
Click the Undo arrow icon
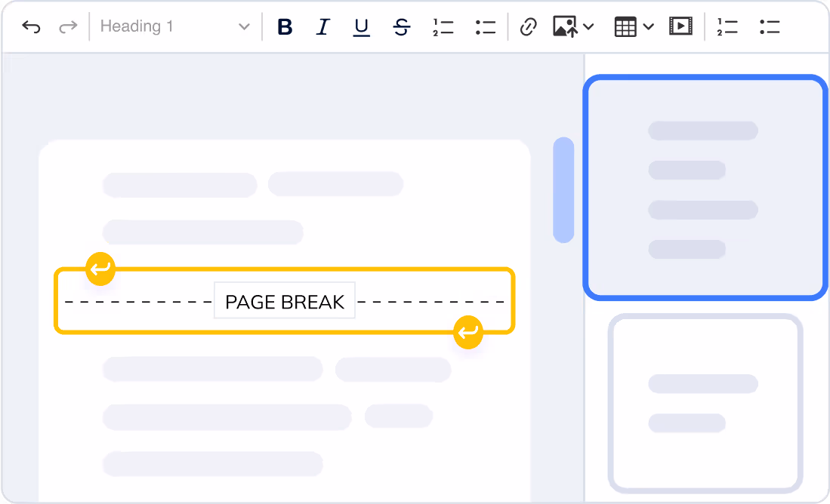pyautogui.click(x=31, y=27)
